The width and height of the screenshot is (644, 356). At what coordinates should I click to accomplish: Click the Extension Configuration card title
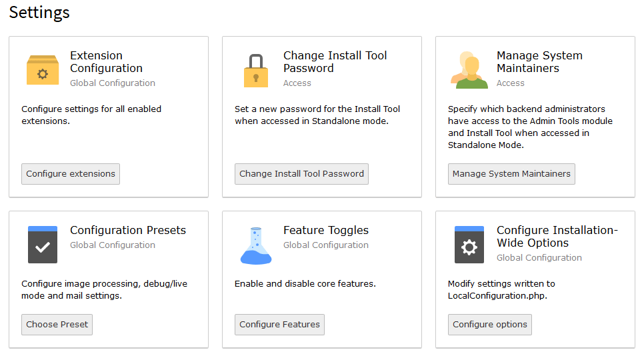pyautogui.click(x=107, y=61)
